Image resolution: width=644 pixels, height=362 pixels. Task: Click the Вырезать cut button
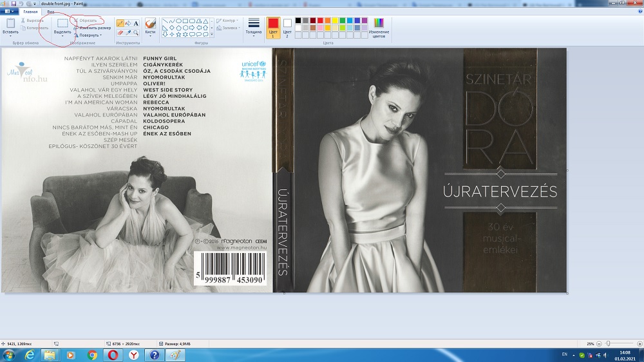click(32, 21)
